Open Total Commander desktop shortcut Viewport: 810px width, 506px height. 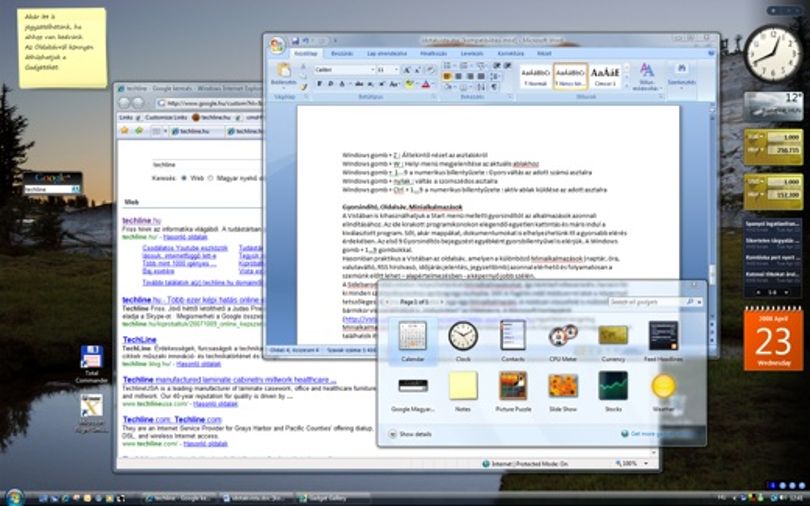[x=91, y=364]
